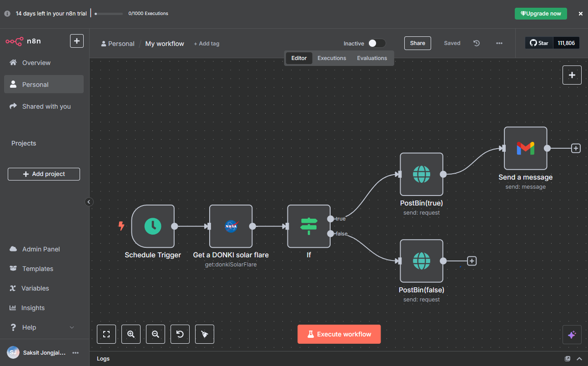Viewport: 588px width, 366px height.
Task: Open the Get a DONKI solar flare node
Action: (231, 226)
